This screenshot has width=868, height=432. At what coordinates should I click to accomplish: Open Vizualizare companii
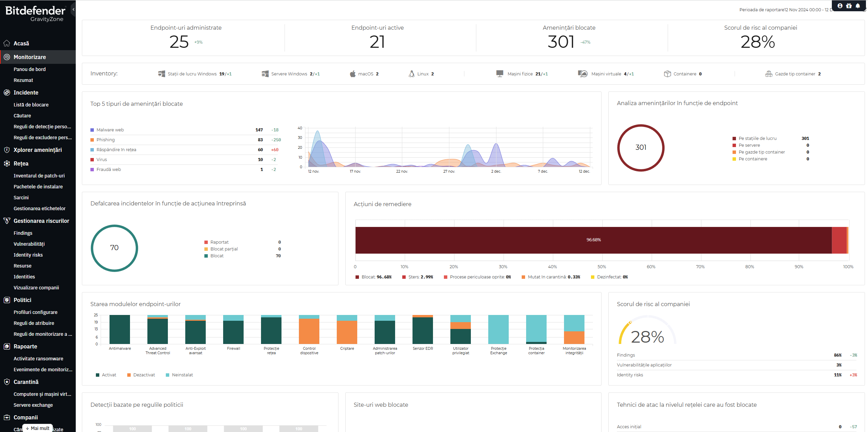coord(36,288)
